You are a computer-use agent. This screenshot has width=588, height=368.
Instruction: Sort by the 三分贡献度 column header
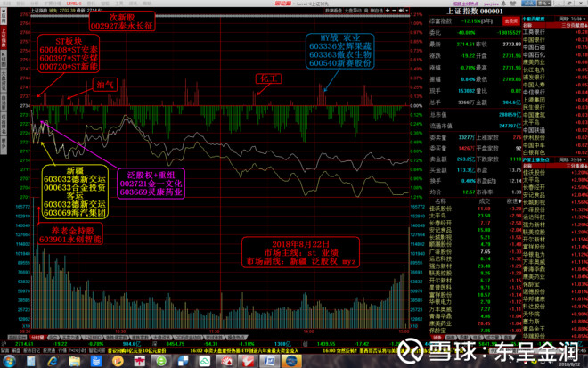pos(574,25)
